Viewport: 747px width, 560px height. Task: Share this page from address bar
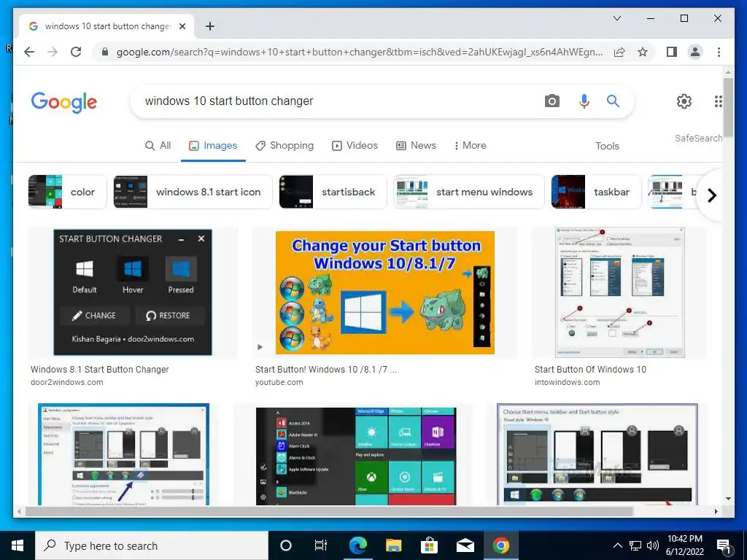[619, 52]
